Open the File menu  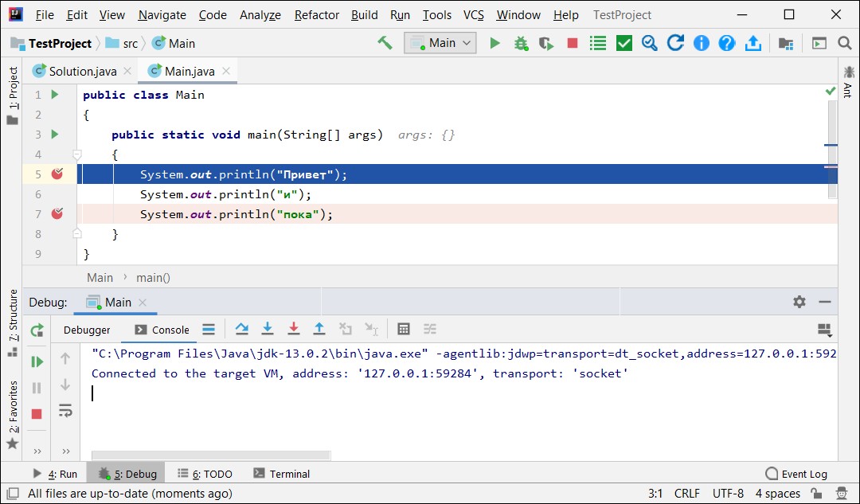click(45, 15)
